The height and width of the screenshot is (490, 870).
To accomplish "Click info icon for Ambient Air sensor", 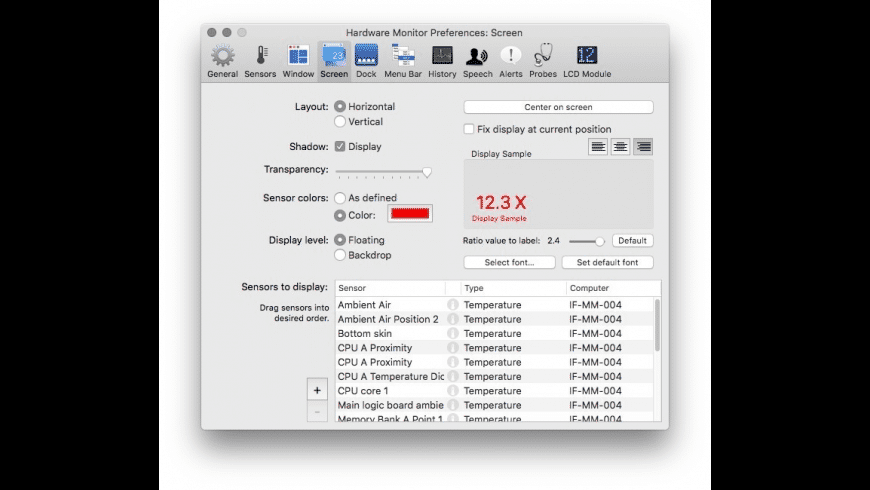I will coord(453,305).
